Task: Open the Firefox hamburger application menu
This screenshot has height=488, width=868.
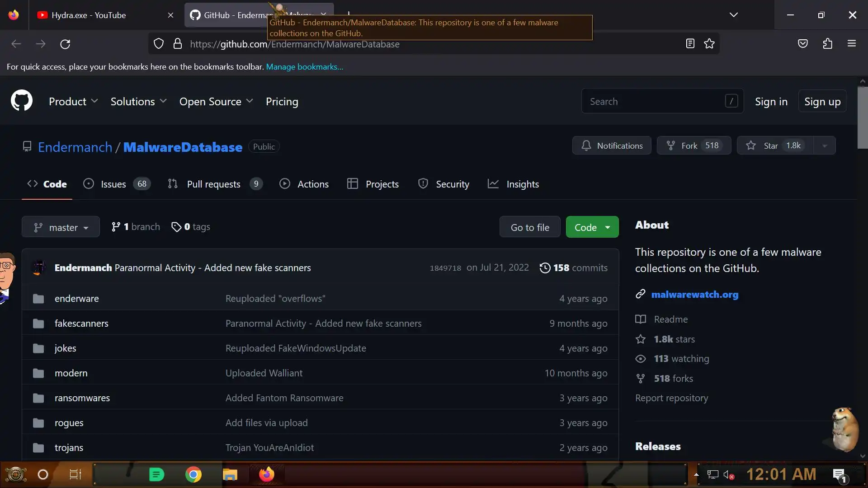Action: [x=852, y=44]
